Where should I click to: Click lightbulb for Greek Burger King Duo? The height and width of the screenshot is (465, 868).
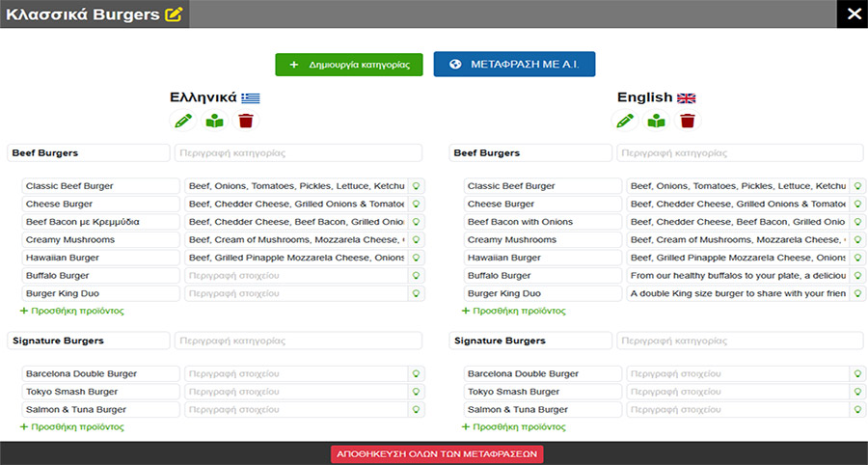coord(417,293)
